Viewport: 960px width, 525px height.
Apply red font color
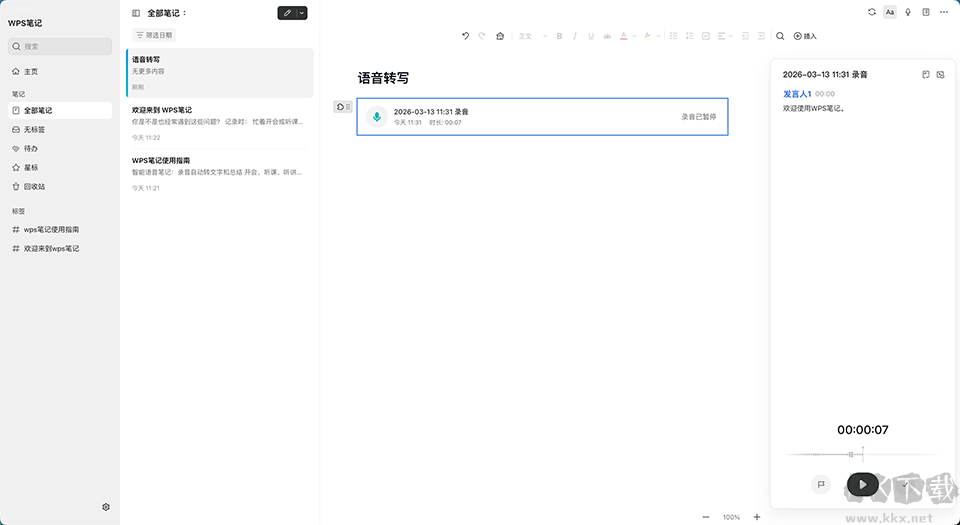623,36
